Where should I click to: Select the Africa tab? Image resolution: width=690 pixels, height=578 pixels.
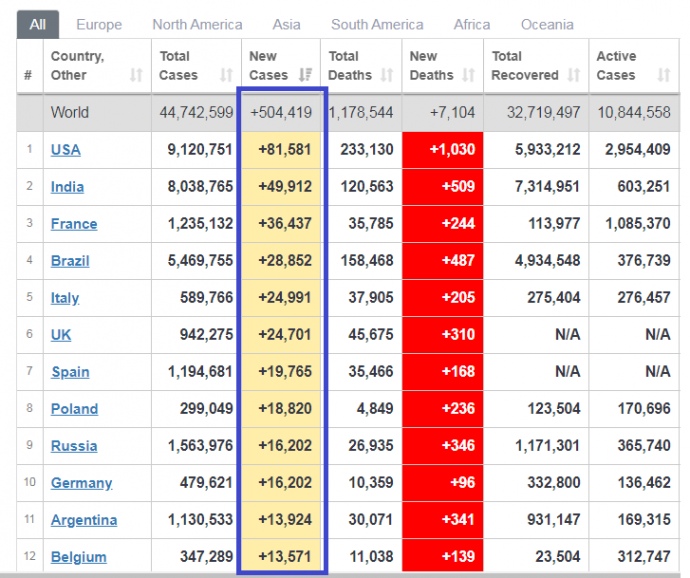[x=472, y=24]
